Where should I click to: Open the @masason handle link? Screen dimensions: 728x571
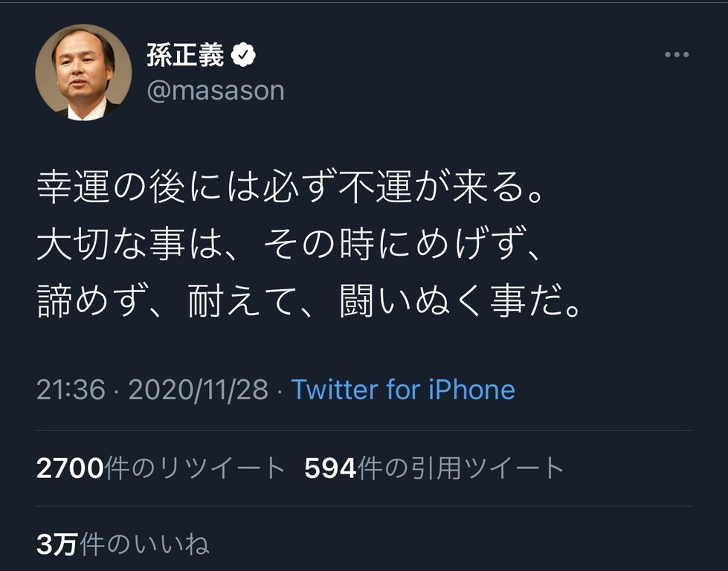pyautogui.click(x=216, y=91)
